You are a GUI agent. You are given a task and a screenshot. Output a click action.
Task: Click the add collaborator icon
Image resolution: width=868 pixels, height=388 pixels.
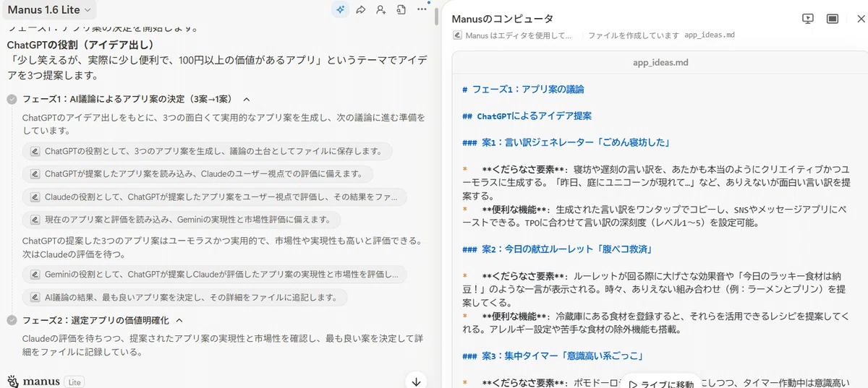pyautogui.click(x=381, y=10)
